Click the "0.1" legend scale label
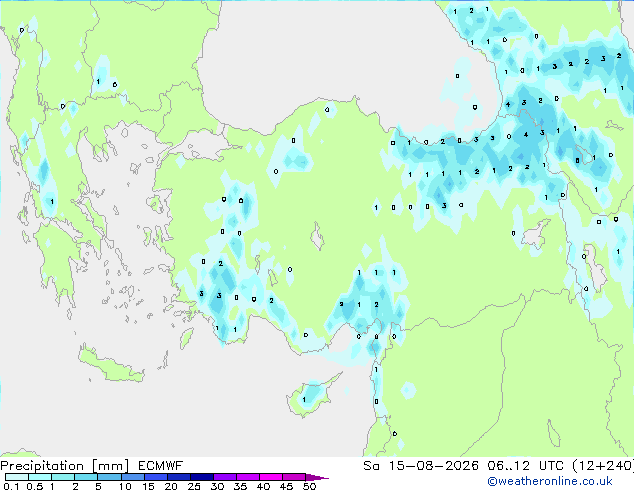The image size is (634, 490). tap(11, 486)
